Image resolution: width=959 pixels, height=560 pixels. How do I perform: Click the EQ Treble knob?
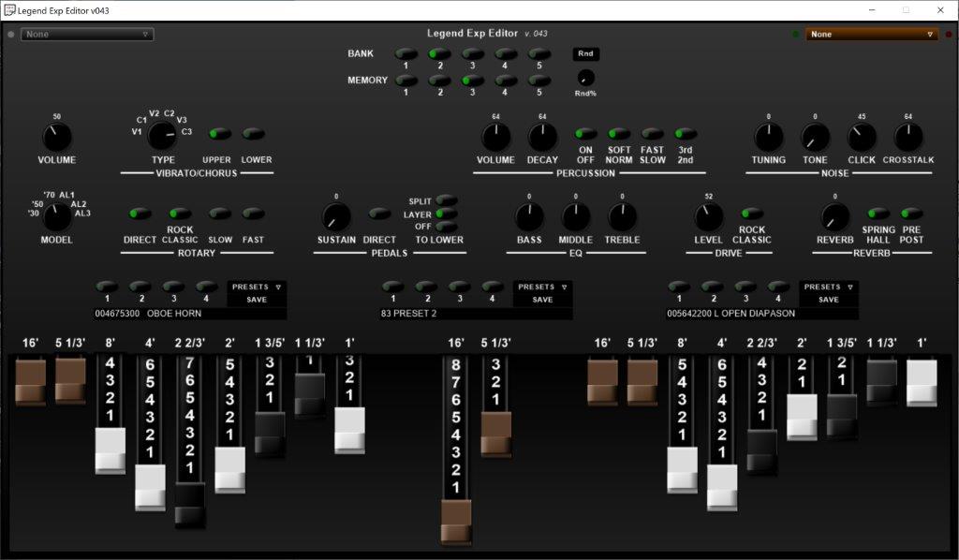click(x=622, y=217)
